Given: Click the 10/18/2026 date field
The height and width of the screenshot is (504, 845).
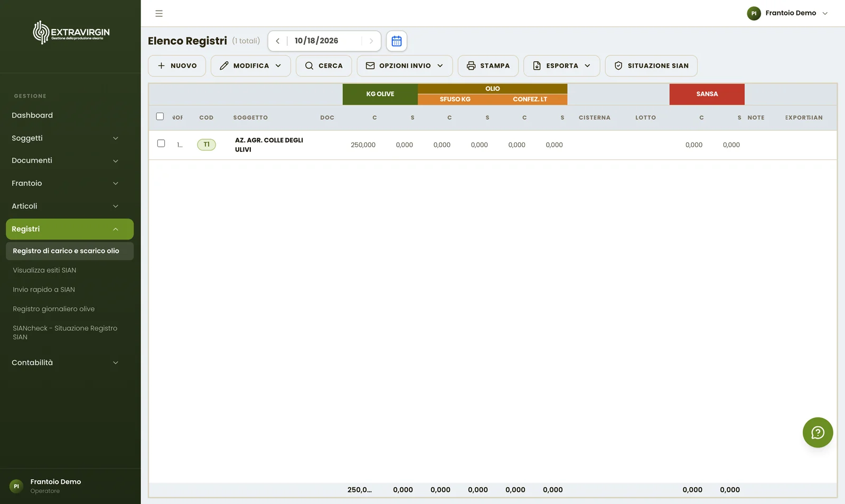Looking at the screenshot, I should [x=316, y=41].
